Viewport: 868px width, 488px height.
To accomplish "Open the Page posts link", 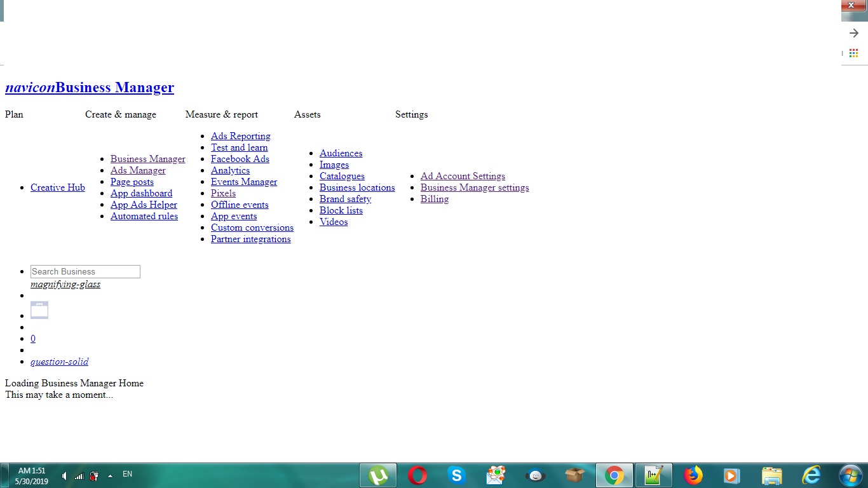I will click(132, 182).
